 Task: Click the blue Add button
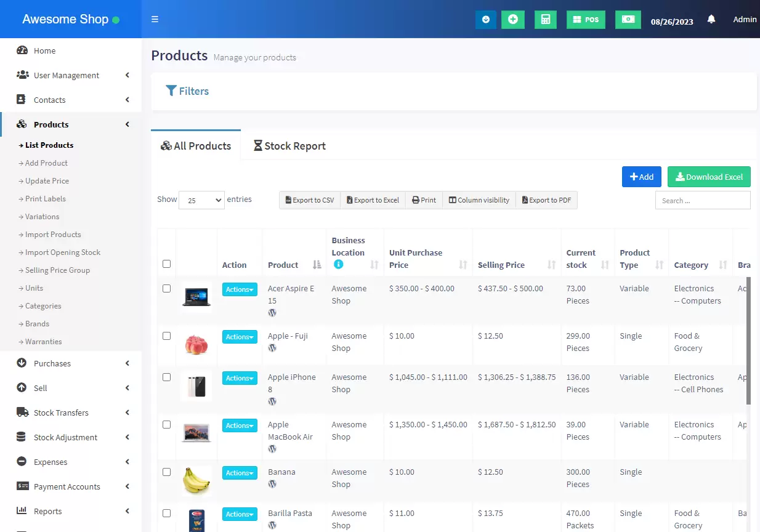tap(642, 177)
